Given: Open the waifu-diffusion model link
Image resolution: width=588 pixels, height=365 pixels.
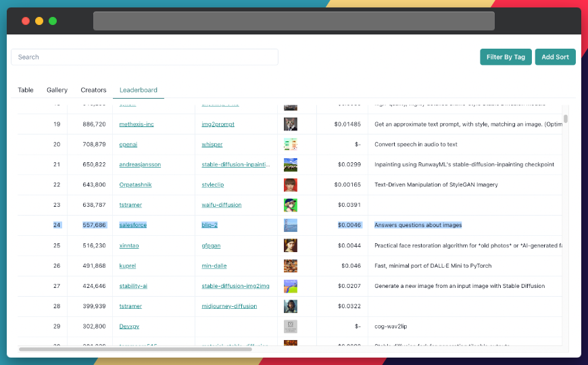Looking at the screenshot, I should (222, 205).
